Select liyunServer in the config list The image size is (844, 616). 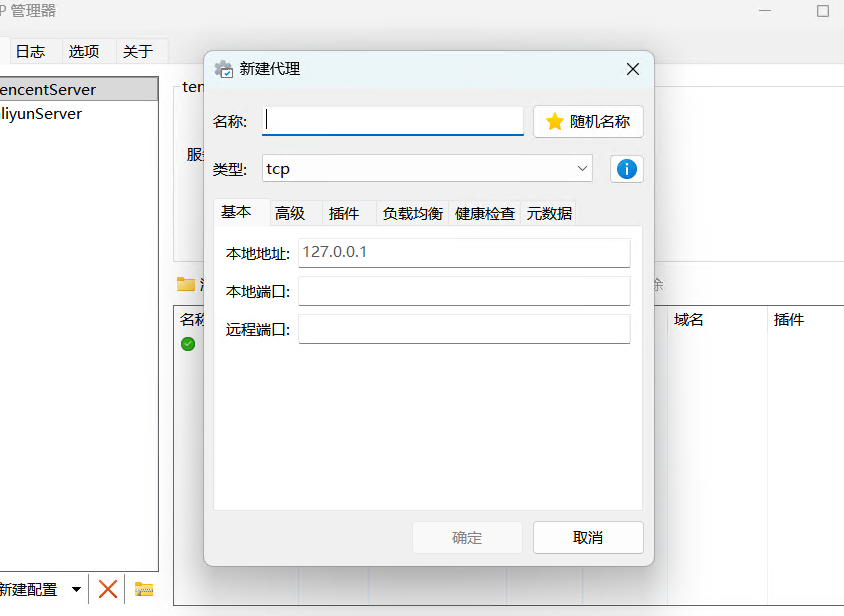point(42,114)
